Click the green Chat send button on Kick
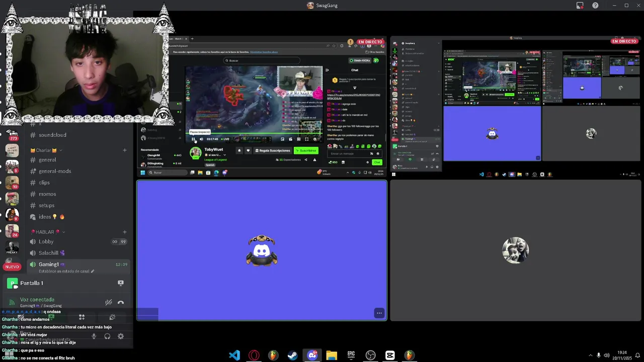 (377, 162)
